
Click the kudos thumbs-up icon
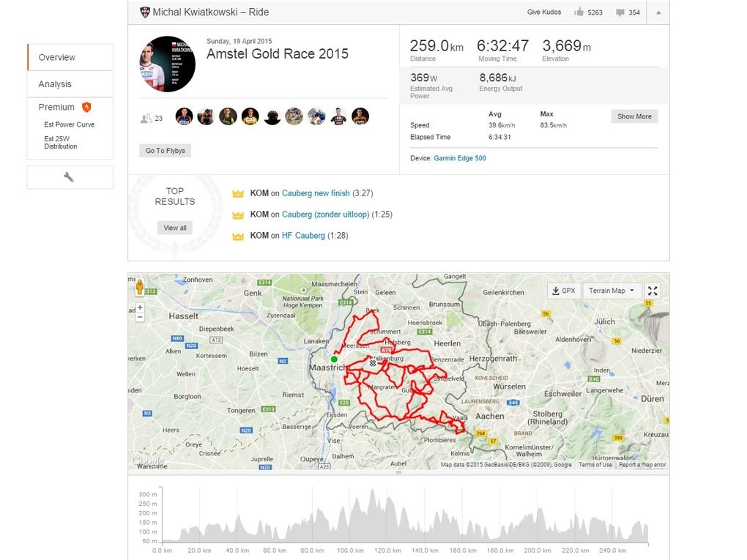coord(579,12)
